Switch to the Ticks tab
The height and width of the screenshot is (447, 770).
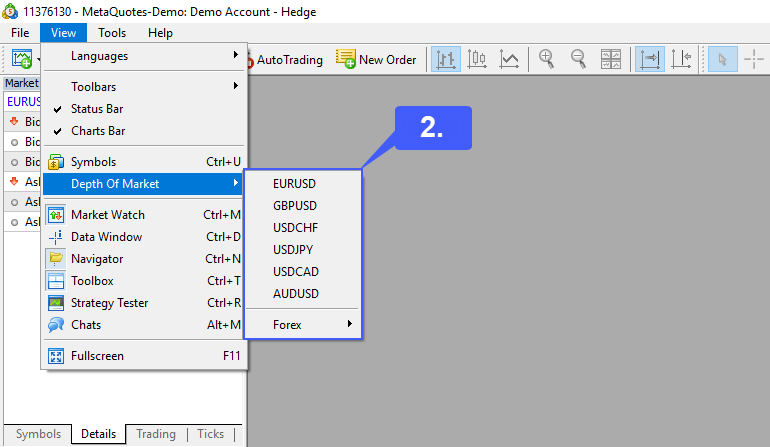(211, 434)
